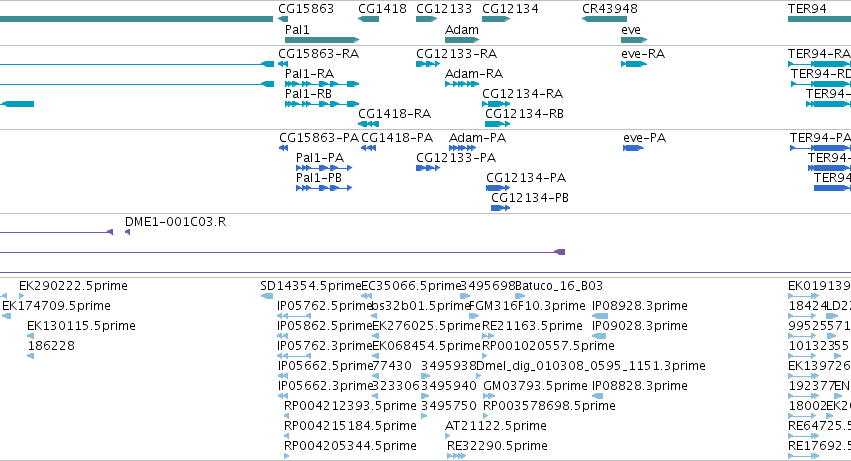Select the IP08828.3prime EST
This screenshot has height=461, width=851.
click(x=596, y=396)
